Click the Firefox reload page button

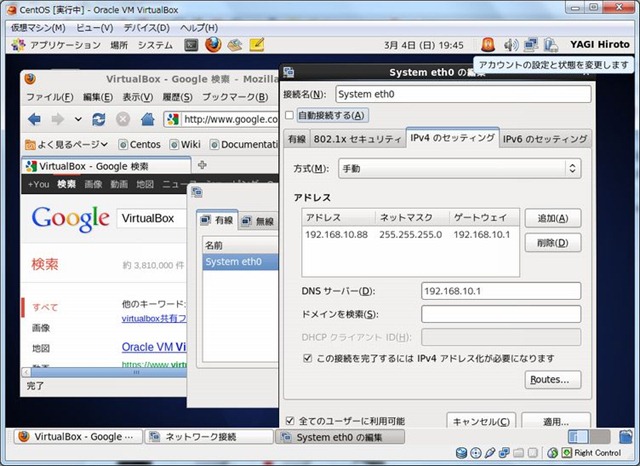99,119
